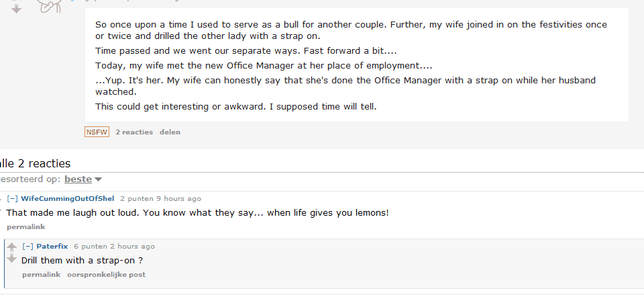Downvote Paterfix's comment
This screenshot has width=644, height=297.
click(11, 259)
